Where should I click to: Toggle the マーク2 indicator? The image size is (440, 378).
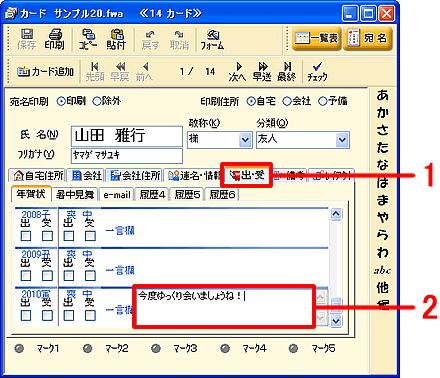88,349
